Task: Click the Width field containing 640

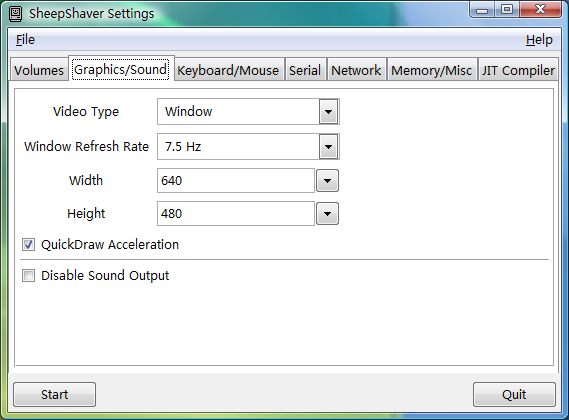Action: [236, 180]
